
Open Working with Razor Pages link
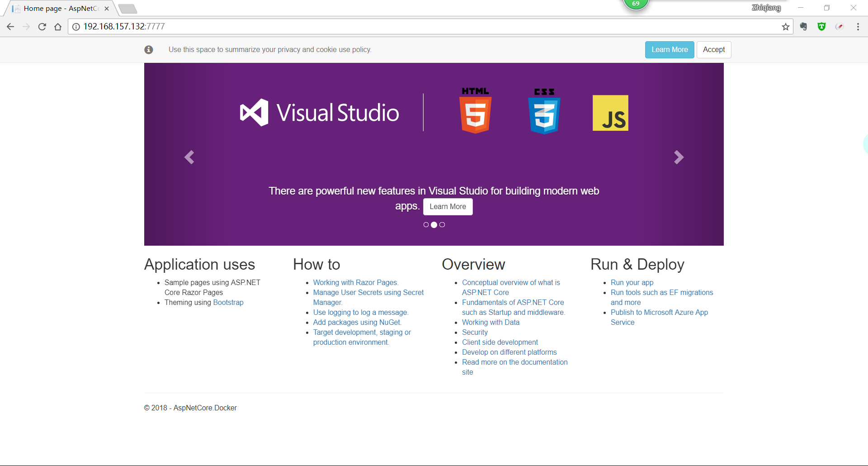(x=355, y=283)
